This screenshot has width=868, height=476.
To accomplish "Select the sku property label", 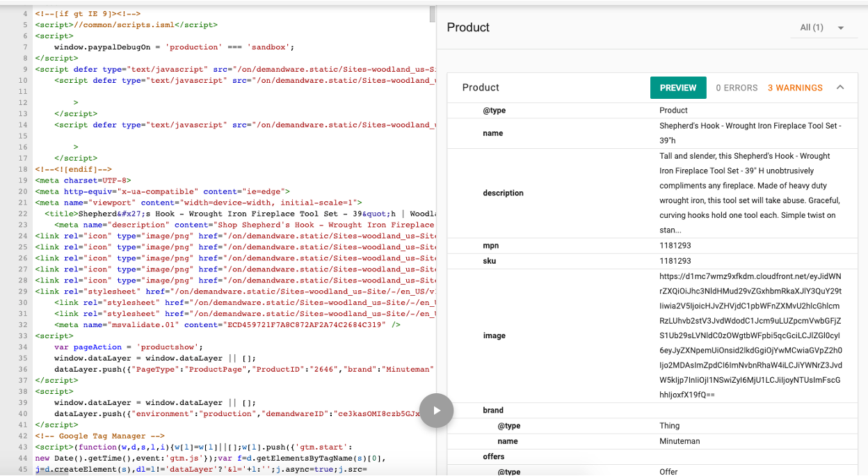I will (490, 261).
